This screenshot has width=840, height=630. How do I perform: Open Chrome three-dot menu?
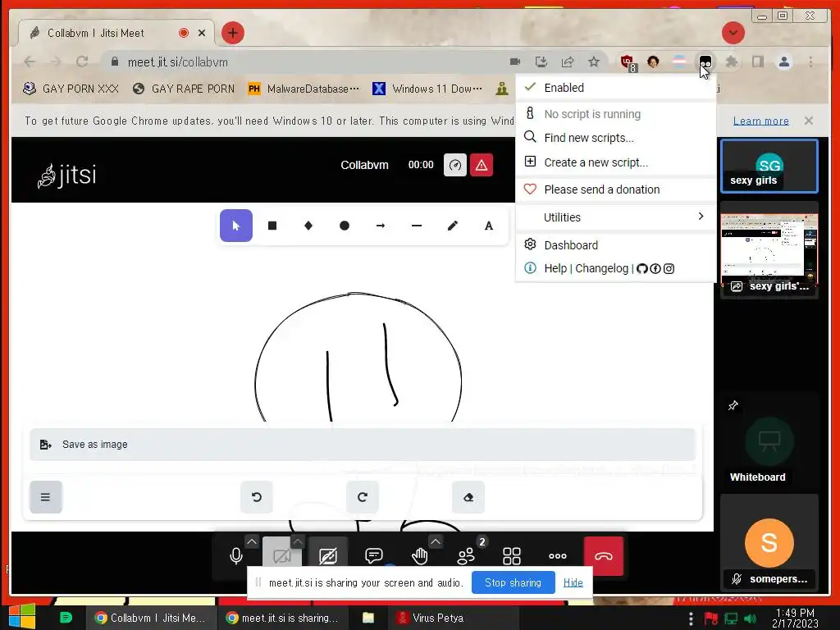[x=810, y=62]
